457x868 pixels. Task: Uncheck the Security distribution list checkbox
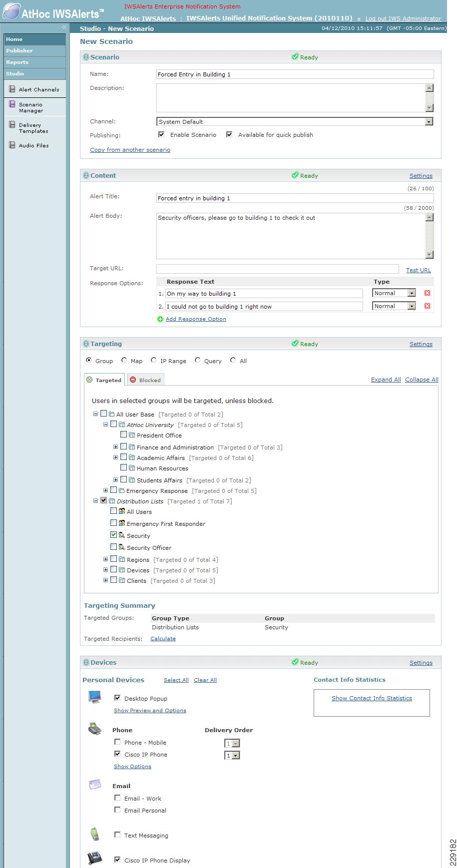pos(113,535)
